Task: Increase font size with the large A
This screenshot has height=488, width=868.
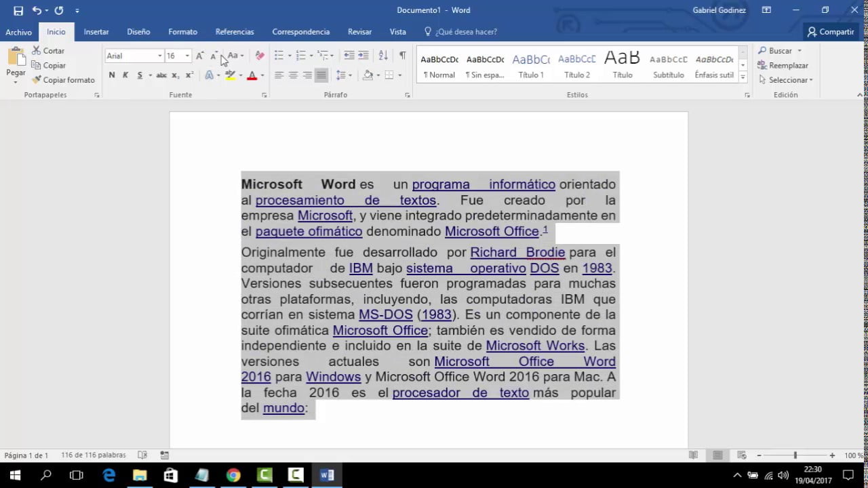Action: (x=199, y=56)
